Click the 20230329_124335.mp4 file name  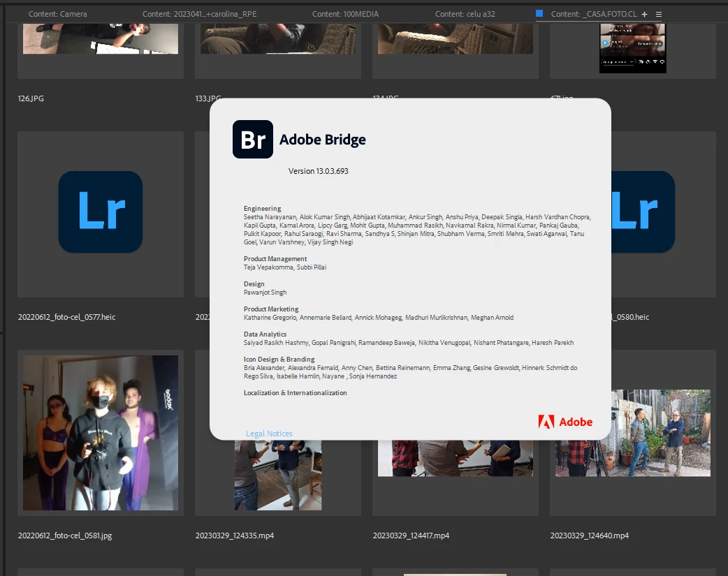click(x=235, y=536)
